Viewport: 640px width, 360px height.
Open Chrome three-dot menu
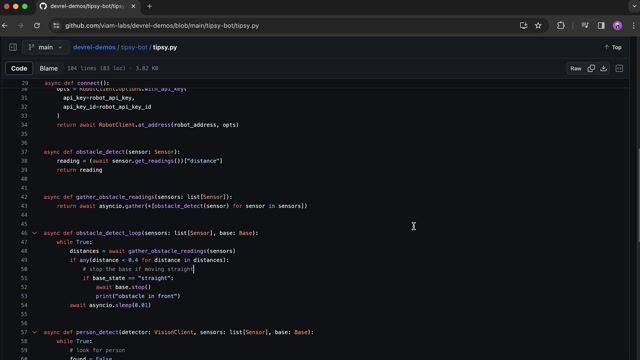pos(634,26)
